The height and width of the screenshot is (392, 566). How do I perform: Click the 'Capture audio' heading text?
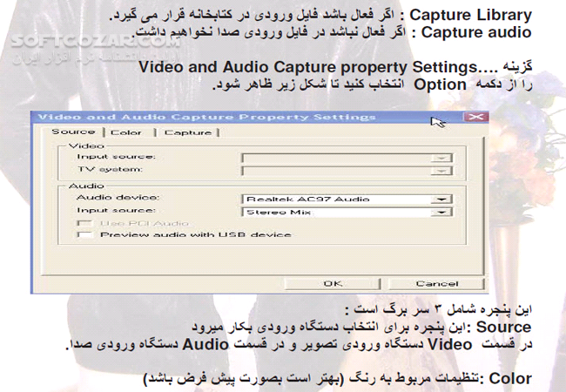(476, 32)
